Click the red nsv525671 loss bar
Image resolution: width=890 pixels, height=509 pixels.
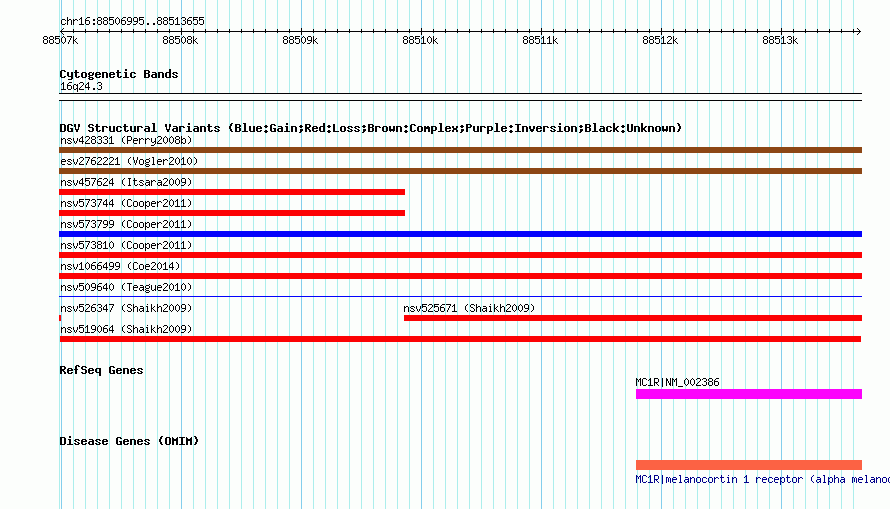click(633, 318)
